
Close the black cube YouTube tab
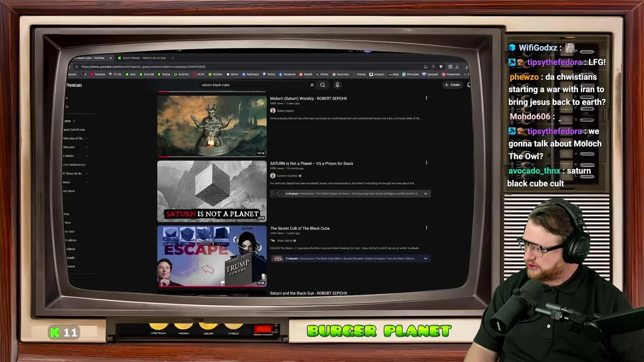click(x=111, y=58)
